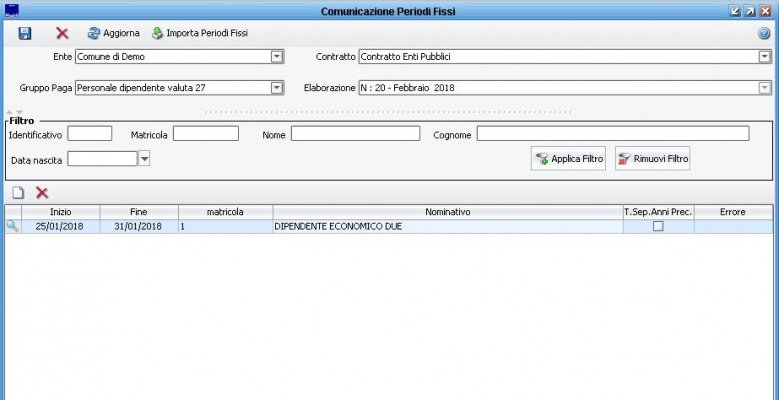Click the Rimuovi Filtro button
The width and height of the screenshot is (779, 400).
(x=653, y=159)
